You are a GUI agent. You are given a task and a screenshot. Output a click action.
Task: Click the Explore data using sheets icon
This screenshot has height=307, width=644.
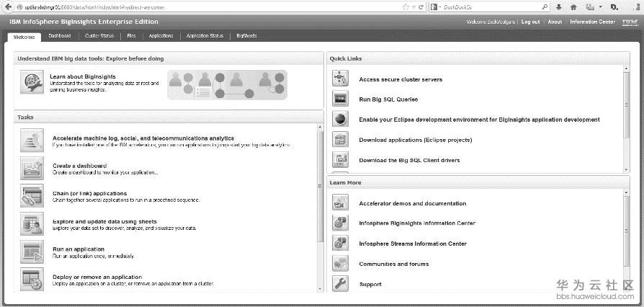(x=32, y=223)
